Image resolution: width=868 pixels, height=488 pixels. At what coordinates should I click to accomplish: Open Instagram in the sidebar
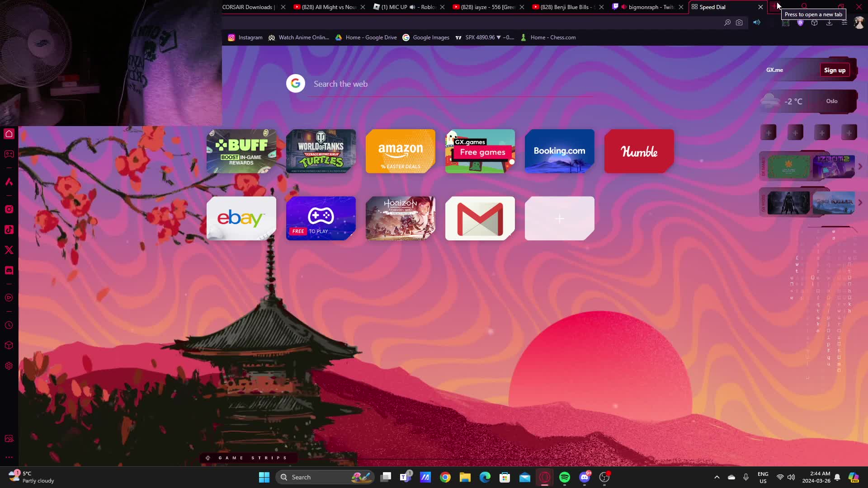(x=9, y=209)
